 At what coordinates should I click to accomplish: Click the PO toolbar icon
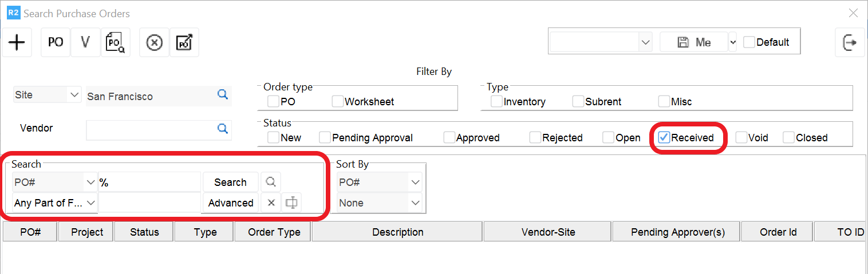pyautogui.click(x=56, y=42)
